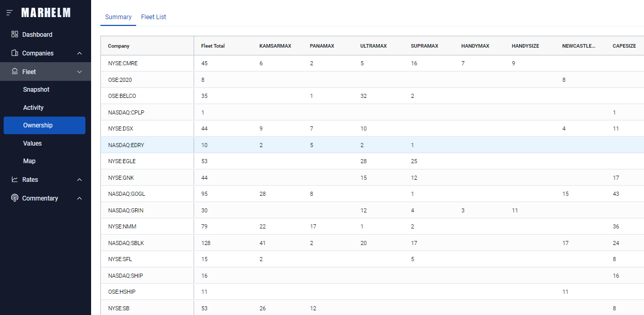Collapse sidebar using hamburger menu icon
644x315 pixels.
9,12
